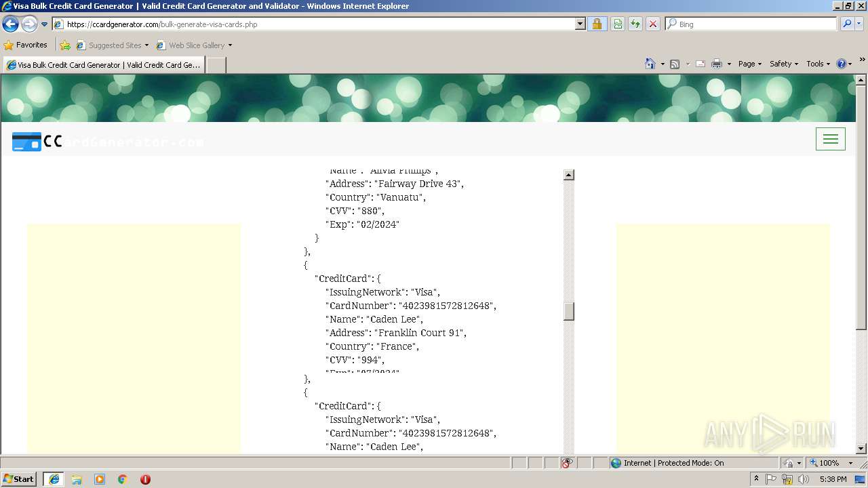Image resolution: width=868 pixels, height=488 pixels.
Task: Click the network tray icon
Action: point(787,479)
